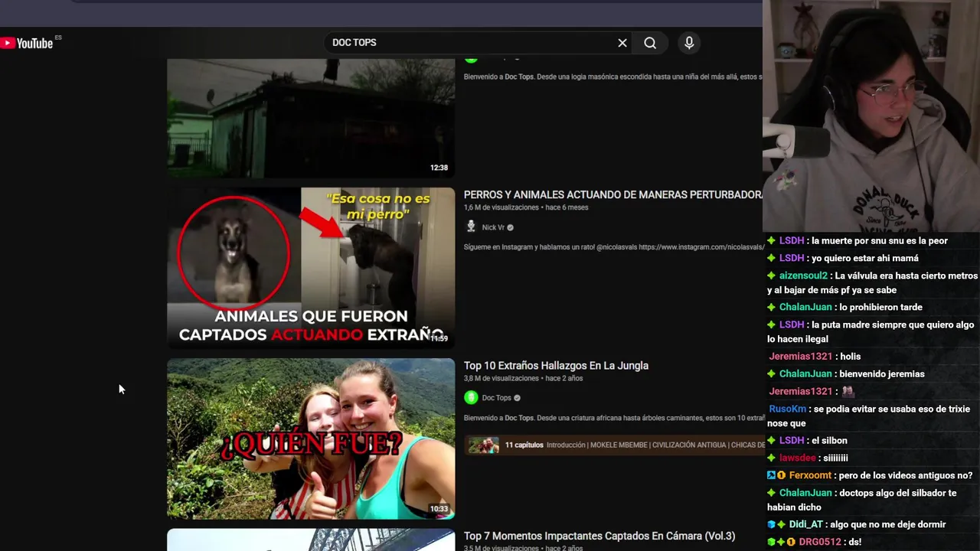The image size is (980, 551).
Task: Click chat username Jeremias1321 saying 'holis'
Action: tap(800, 357)
